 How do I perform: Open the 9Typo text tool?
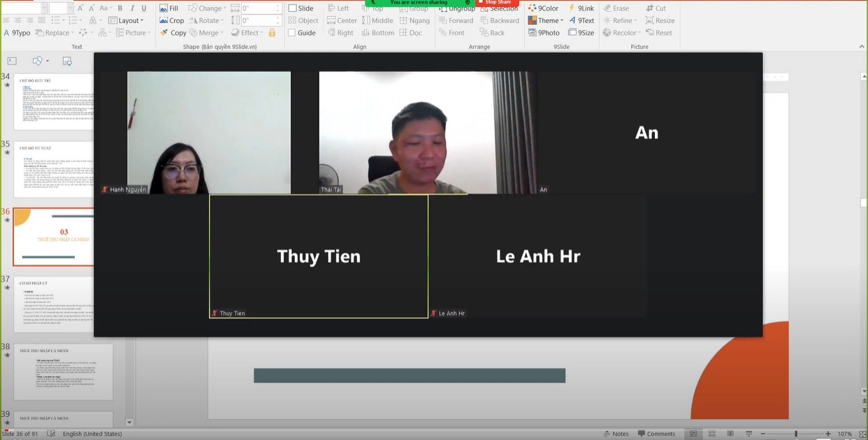coord(17,33)
